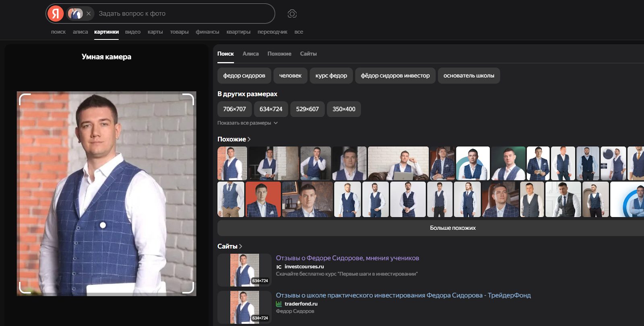Open the 'Похожие' section chevron heading
The height and width of the screenshot is (326, 644).
pyautogui.click(x=234, y=139)
